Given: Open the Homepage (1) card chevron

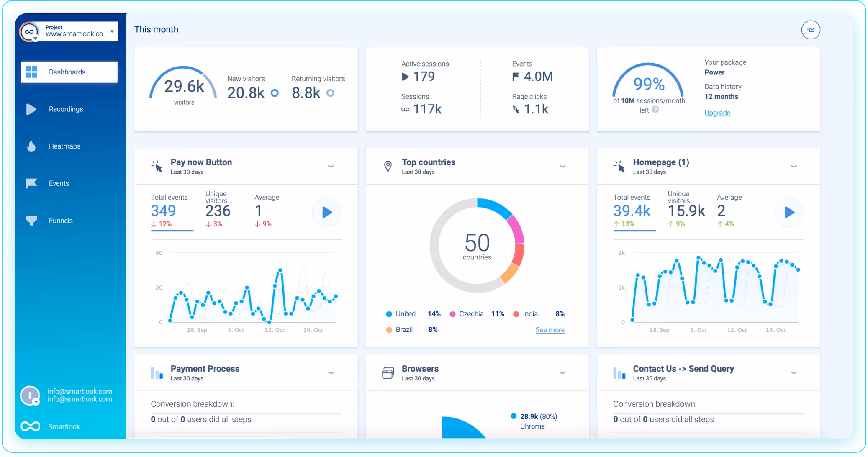Looking at the screenshot, I should (x=794, y=167).
